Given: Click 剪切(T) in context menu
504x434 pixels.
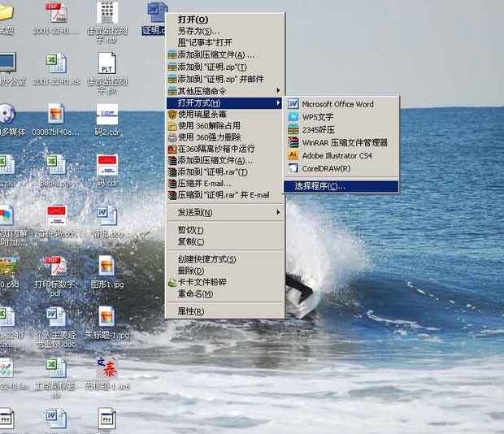Looking at the screenshot, I should [224, 230].
